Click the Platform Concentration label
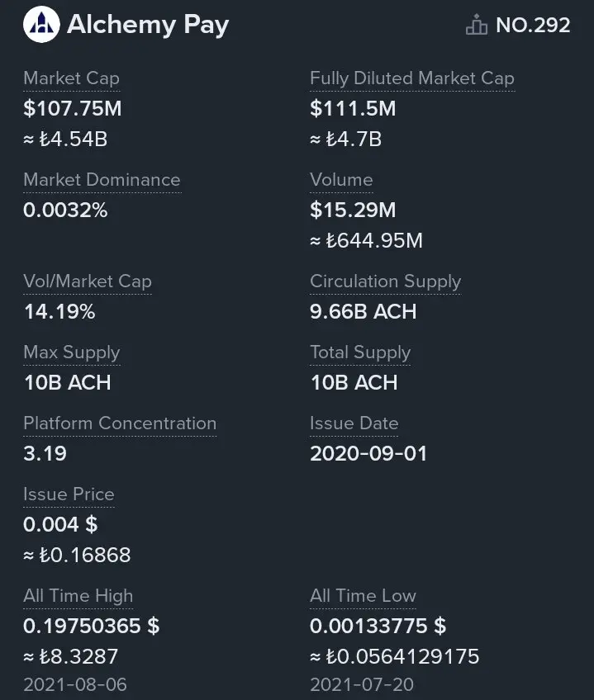The image size is (594, 700). pos(120,423)
